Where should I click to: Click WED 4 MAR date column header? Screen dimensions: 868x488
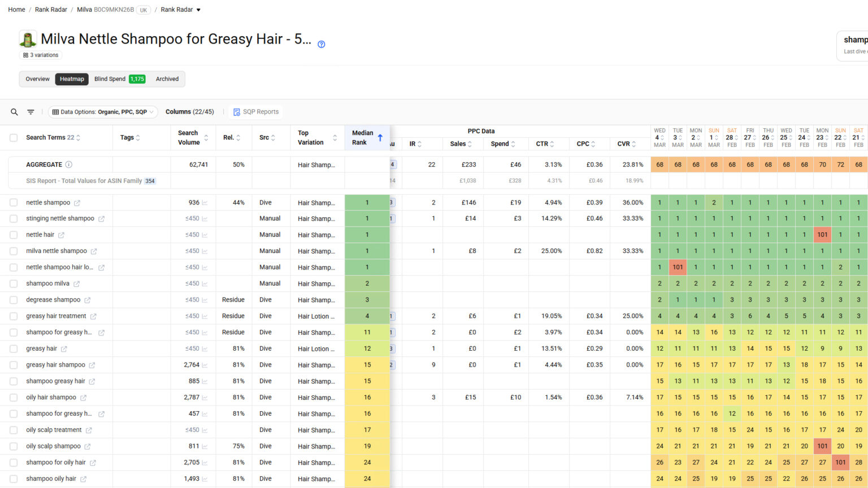pyautogui.click(x=659, y=138)
